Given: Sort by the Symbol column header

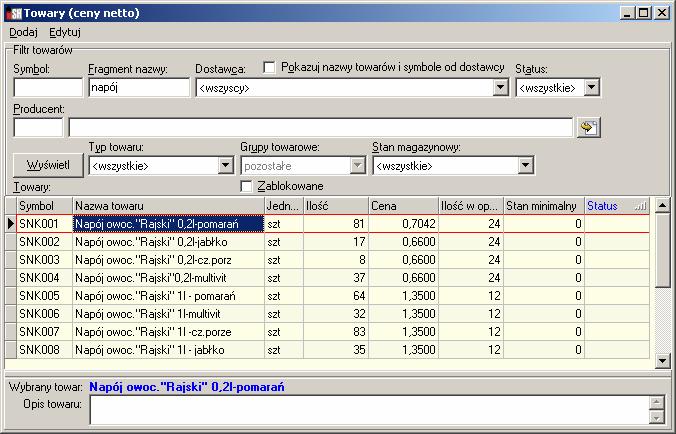Looking at the screenshot, I should [44, 206].
